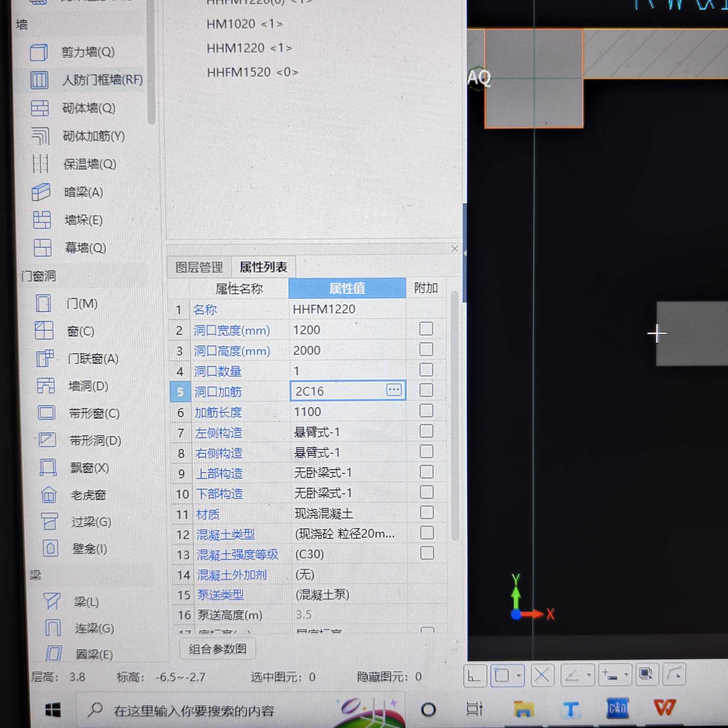Screen dimensions: 728x728
Task: Select the 门联窗(A) icon
Action: tap(45, 358)
